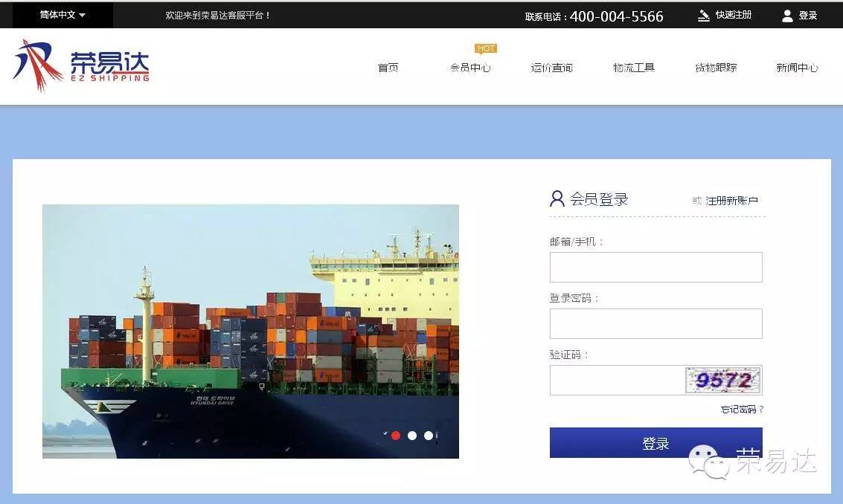Click the WeChat logo watermark
The width and height of the screenshot is (843, 504).
708,462
